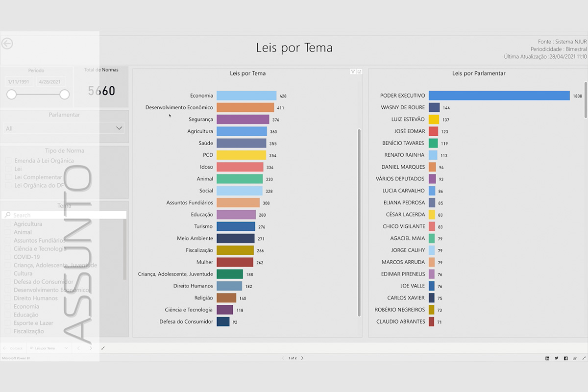Click the Go back navigation item
The width and height of the screenshot is (588, 392).
pyautogui.click(x=14, y=348)
